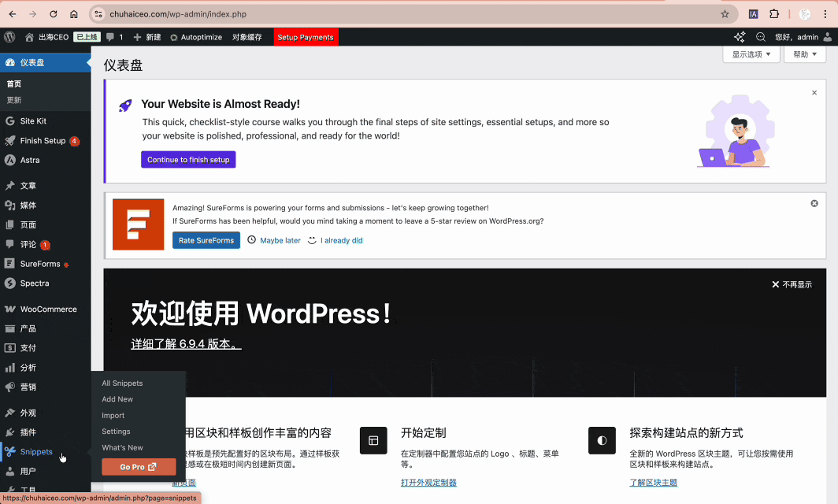Click the browser address bar URL field
The height and width of the screenshot is (504, 838).
[394, 14]
